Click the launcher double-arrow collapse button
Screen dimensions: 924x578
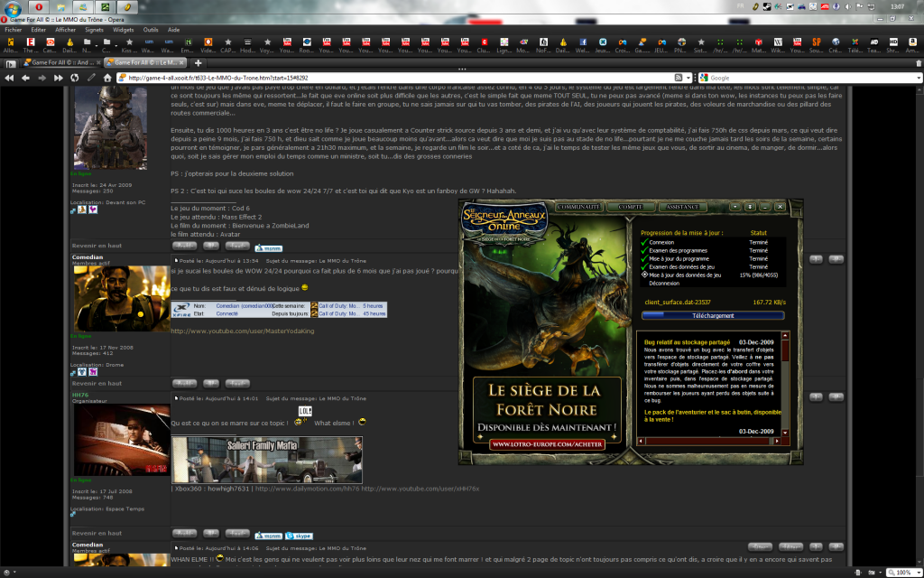click(750, 207)
